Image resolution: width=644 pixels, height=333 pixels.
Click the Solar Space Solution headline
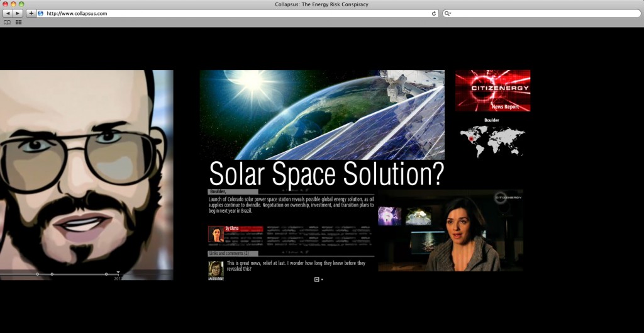(326, 174)
